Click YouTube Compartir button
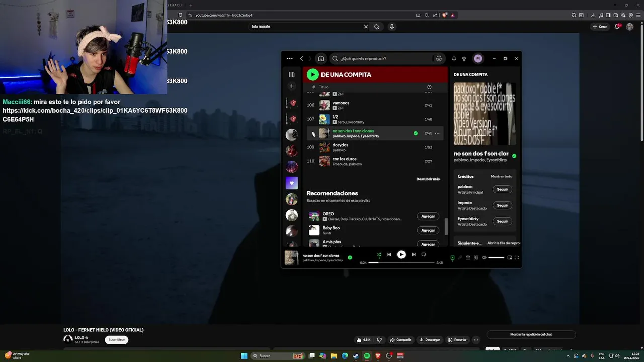 click(x=400, y=340)
